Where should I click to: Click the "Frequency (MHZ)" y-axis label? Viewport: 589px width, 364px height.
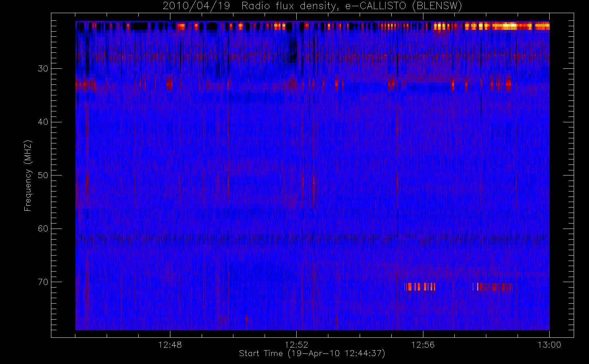pos(28,175)
